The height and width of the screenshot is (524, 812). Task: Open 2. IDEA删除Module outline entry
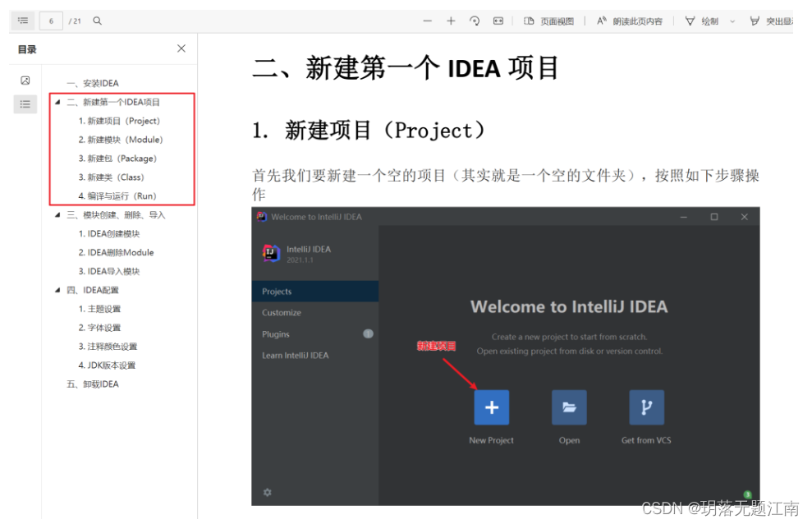(x=116, y=253)
